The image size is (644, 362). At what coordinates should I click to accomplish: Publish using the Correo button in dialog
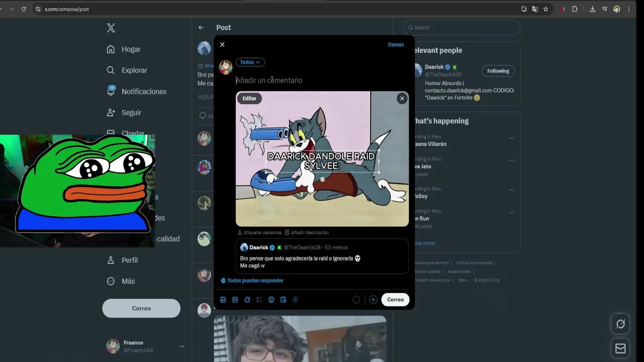pyautogui.click(x=395, y=300)
